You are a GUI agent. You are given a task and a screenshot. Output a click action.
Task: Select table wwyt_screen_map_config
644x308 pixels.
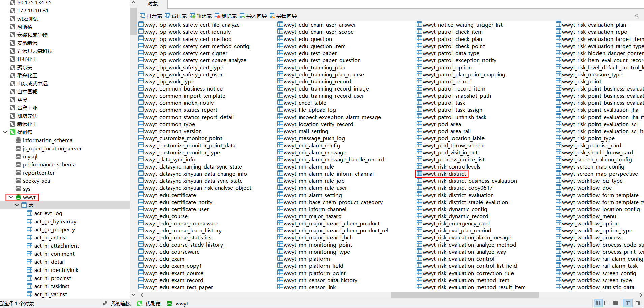pyautogui.click(x=593, y=166)
